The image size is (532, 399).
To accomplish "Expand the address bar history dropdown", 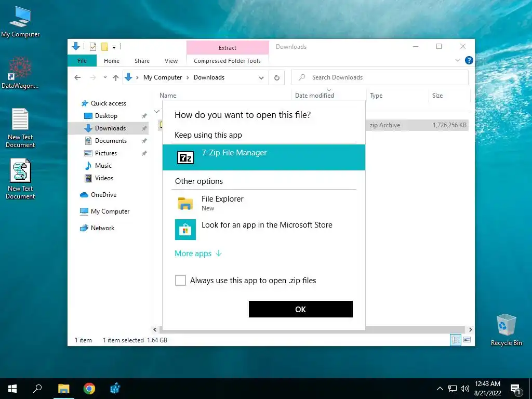I will coord(261,78).
